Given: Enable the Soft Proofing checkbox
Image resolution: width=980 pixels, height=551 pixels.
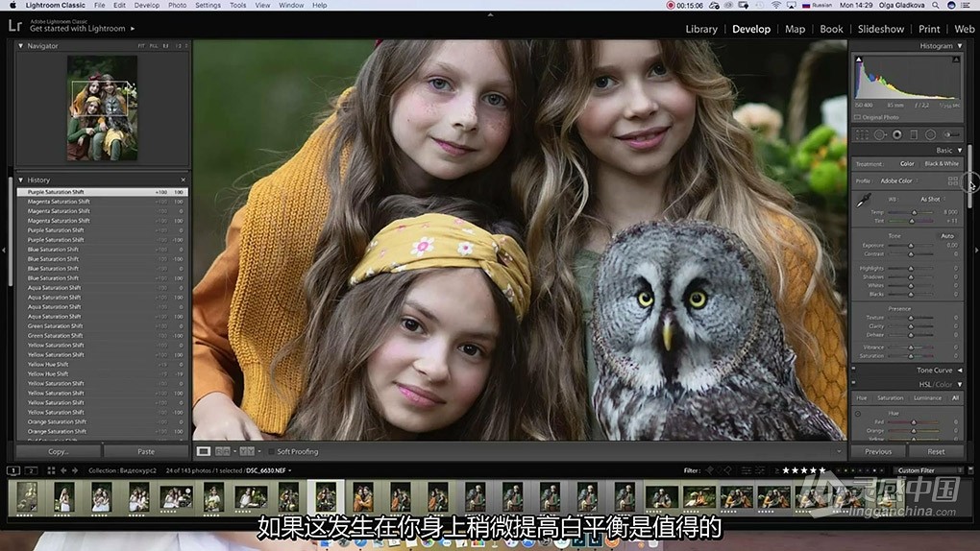Looking at the screenshot, I should point(271,451).
